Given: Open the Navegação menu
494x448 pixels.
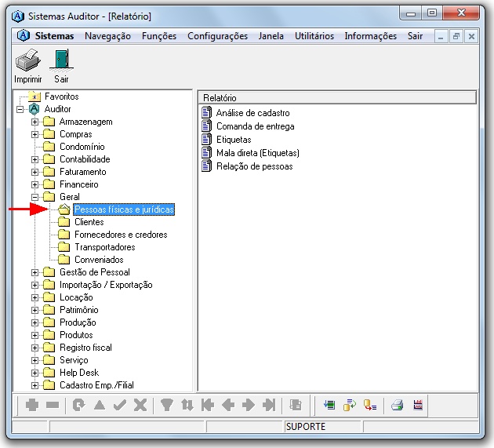Looking at the screenshot, I should (107, 36).
